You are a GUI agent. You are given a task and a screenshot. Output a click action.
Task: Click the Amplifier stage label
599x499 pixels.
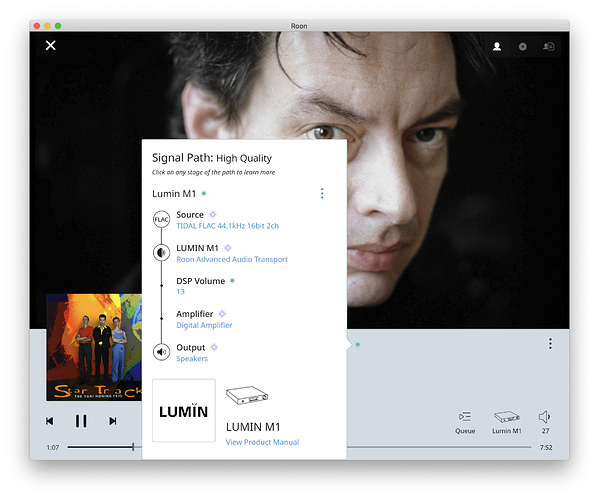pyautogui.click(x=194, y=314)
